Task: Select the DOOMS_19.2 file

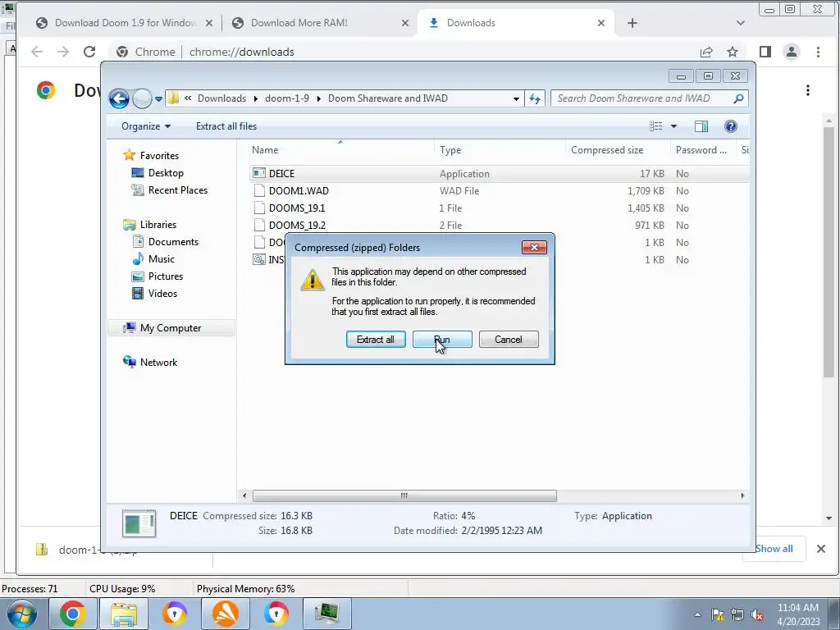Action: (498, 225)
